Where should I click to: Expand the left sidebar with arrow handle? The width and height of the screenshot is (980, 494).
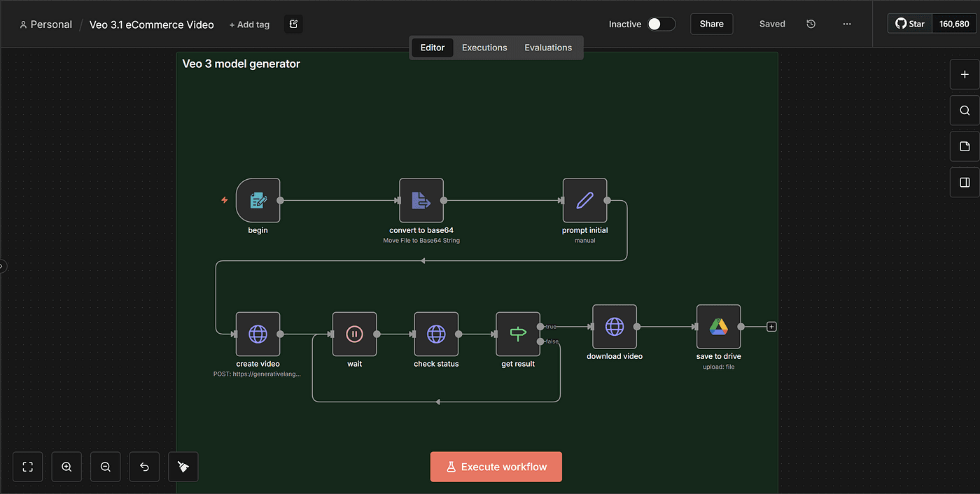coord(2,266)
